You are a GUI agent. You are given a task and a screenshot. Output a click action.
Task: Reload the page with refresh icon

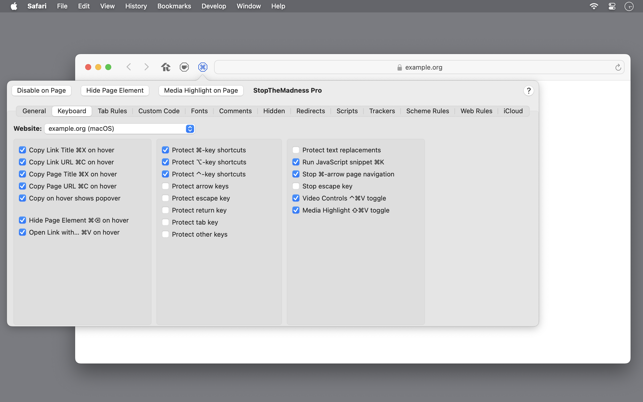point(618,67)
